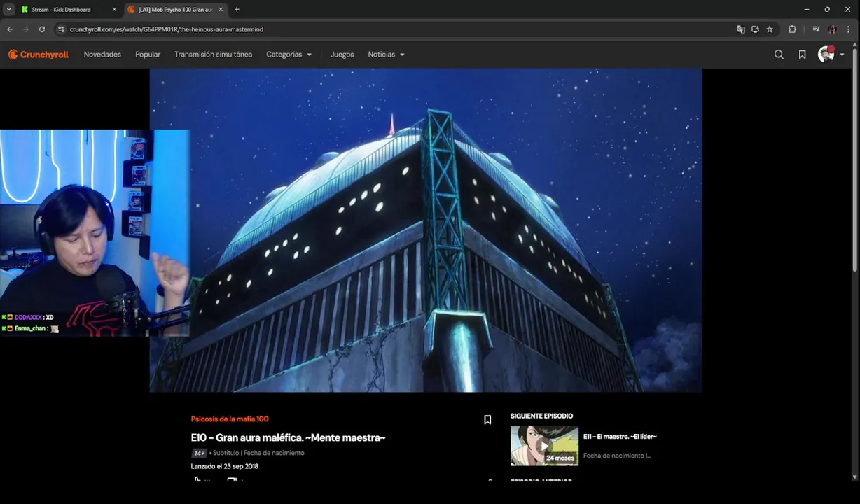Bookmark this page star
The height and width of the screenshot is (504, 860).
coord(770,29)
